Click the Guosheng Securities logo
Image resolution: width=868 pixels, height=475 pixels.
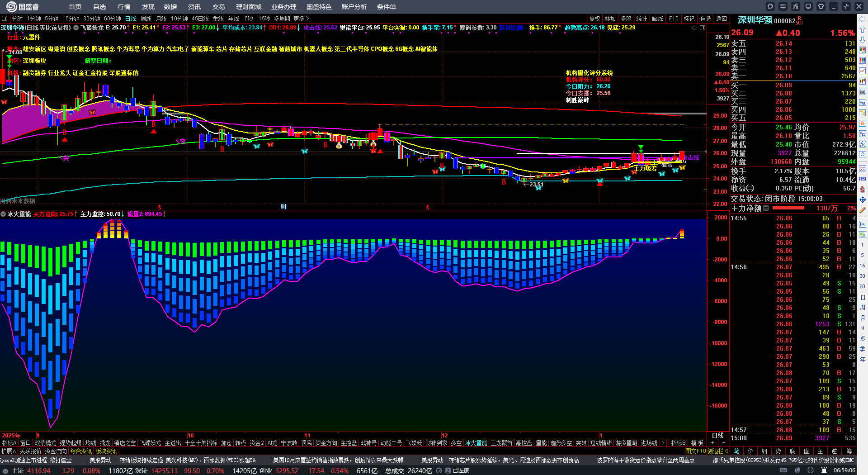click(x=23, y=6)
